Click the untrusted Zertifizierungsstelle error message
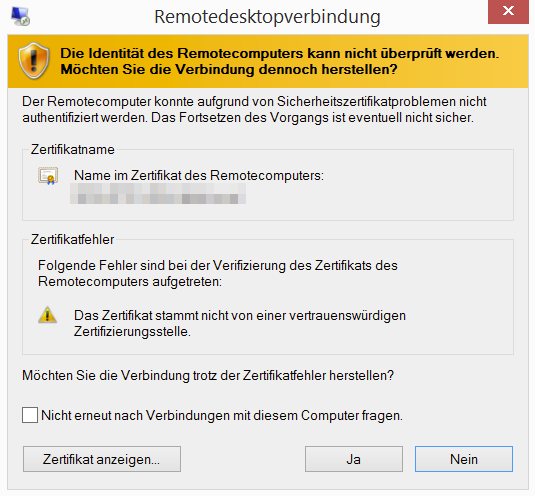The width and height of the screenshot is (535, 496). click(x=240, y=323)
